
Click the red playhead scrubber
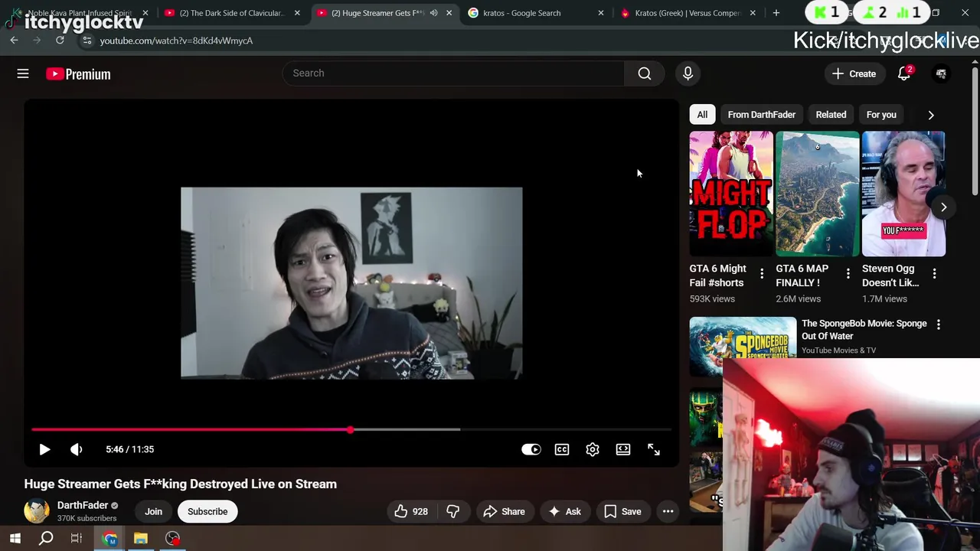(x=351, y=429)
